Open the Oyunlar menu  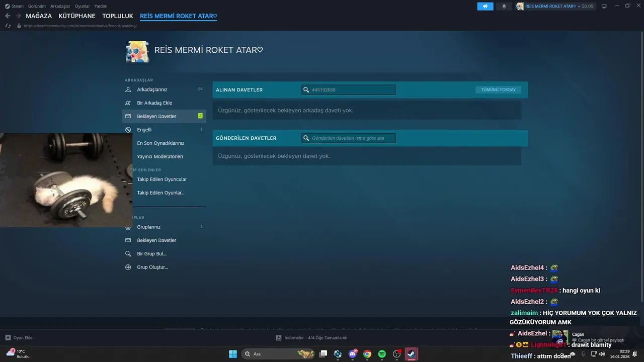tap(83, 6)
